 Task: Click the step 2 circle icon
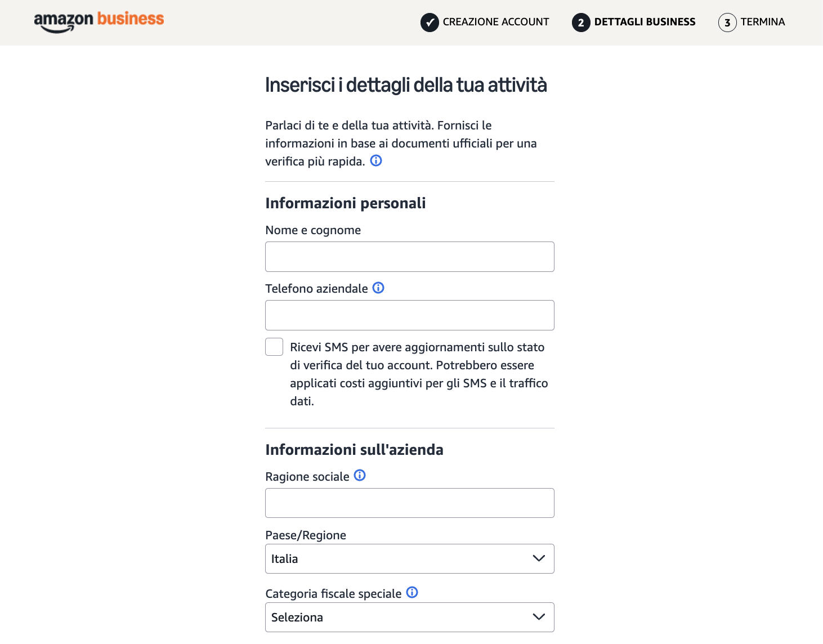[x=581, y=23]
